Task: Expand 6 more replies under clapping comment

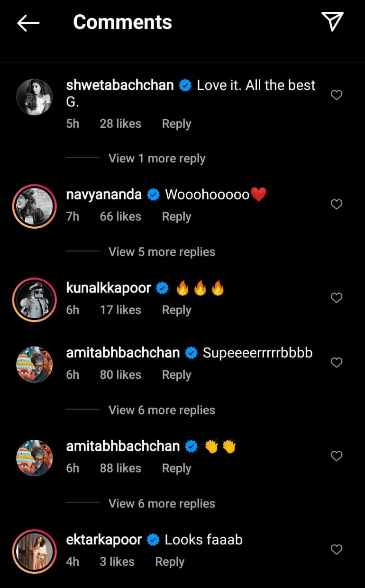Action: point(162,504)
